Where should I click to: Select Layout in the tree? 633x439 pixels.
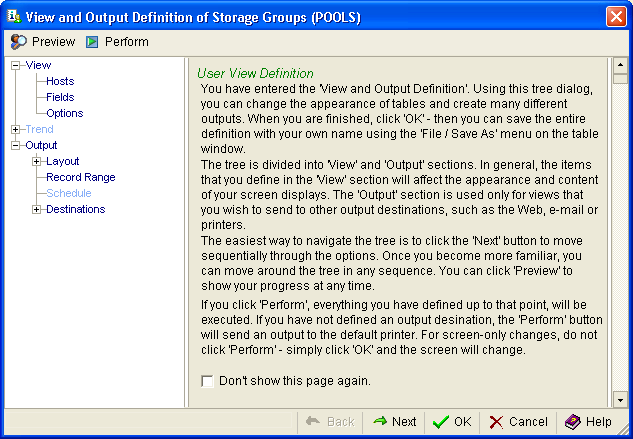(63, 161)
